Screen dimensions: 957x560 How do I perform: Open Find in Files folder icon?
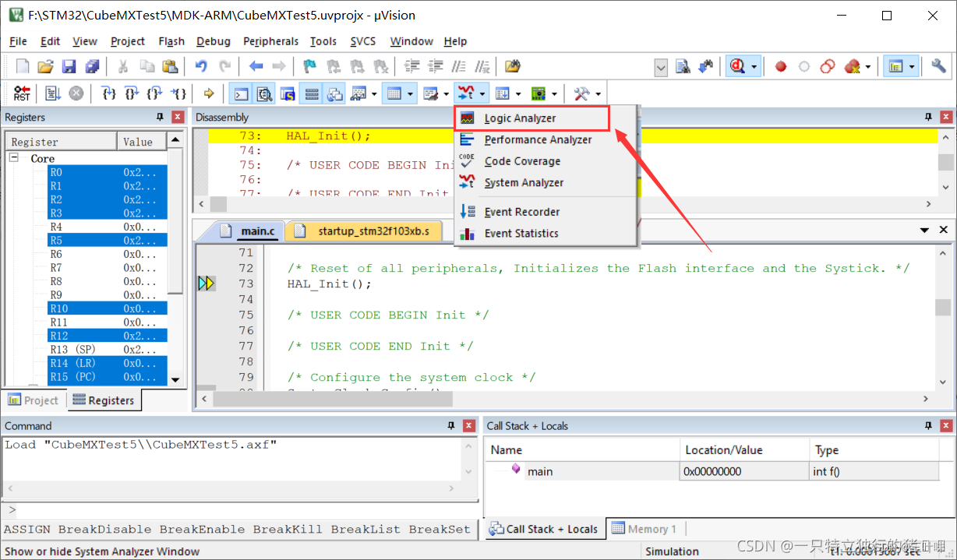(512, 66)
